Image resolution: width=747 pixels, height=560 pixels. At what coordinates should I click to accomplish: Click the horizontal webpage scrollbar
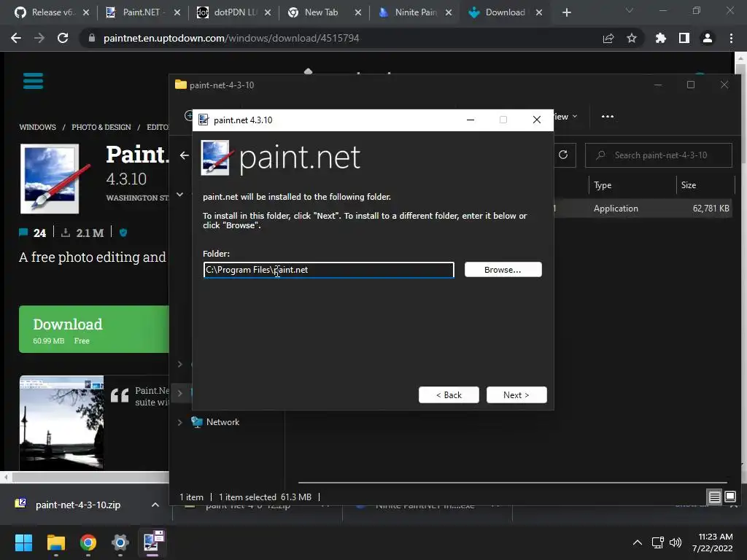click(x=90, y=477)
